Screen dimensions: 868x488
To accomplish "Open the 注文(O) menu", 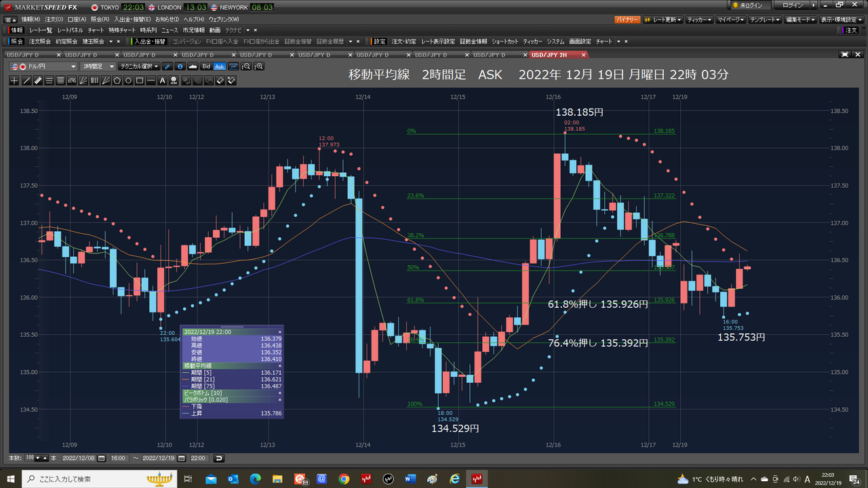I will (x=54, y=19).
